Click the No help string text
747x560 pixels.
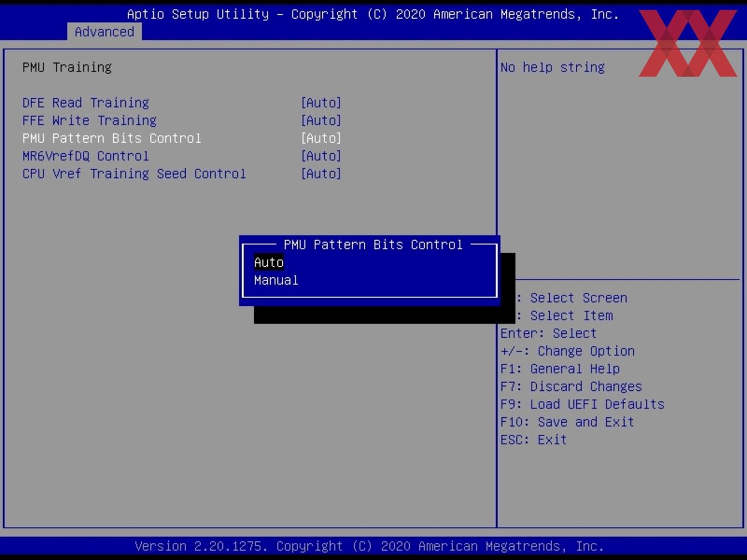553,67
